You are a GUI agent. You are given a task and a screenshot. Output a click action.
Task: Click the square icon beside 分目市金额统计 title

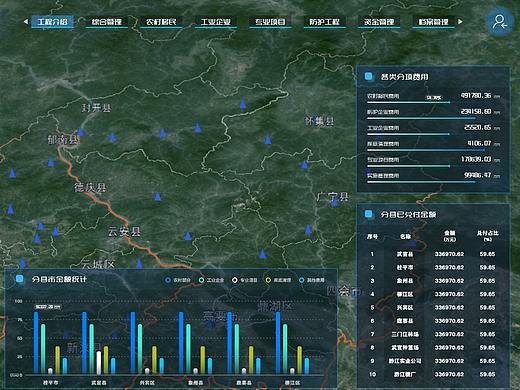click(x=19, y=279)
